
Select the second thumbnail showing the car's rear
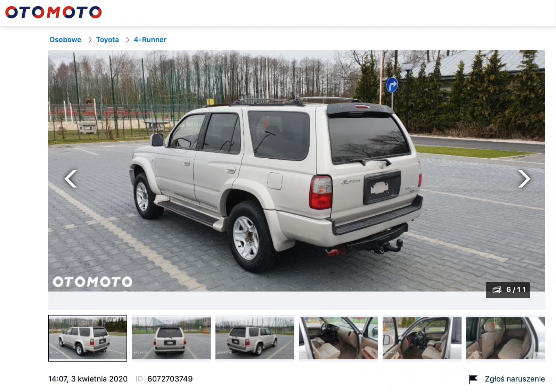[171, 338]
